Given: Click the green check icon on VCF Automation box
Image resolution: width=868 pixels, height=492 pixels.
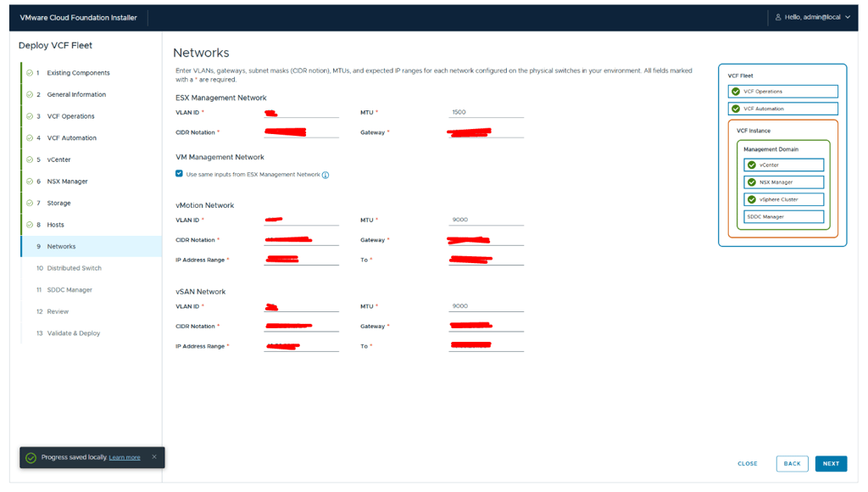Looking at the screenshot, I should 736,109.
